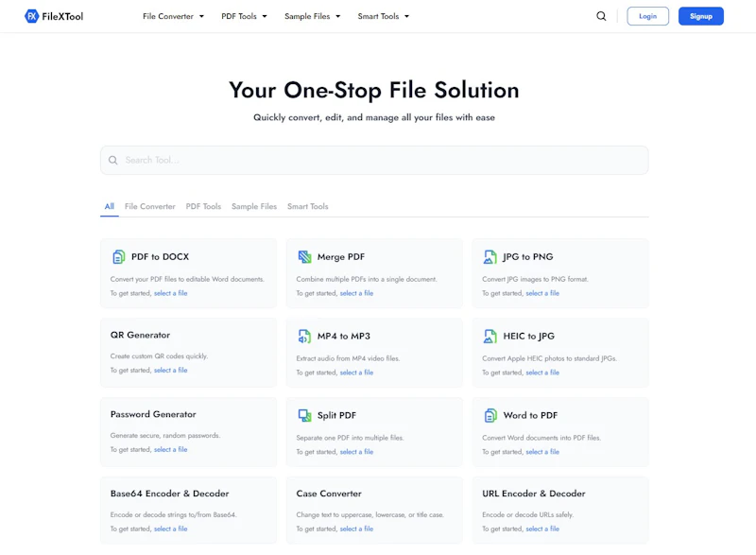The height and width of the screenshot is (555, 756).
Task: Open the Sample Files header dropdown
Action: [313, 16]
